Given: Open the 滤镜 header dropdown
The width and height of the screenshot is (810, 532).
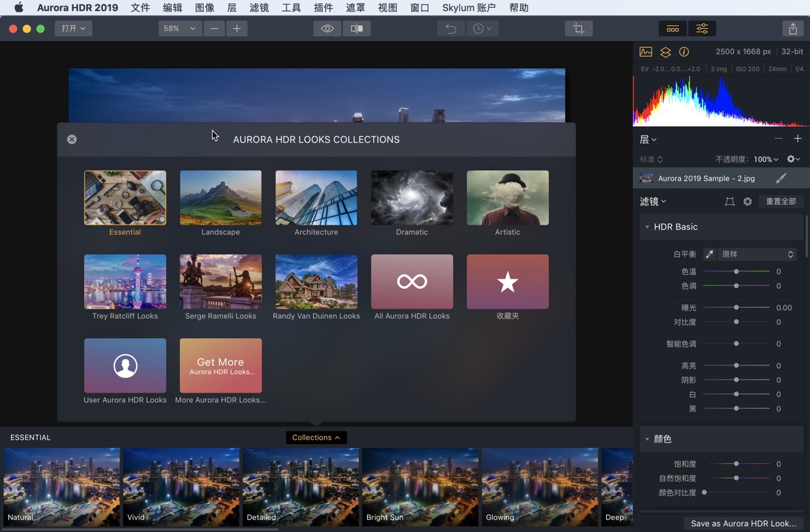Looking at the screenshot, I should pos(653,201).
